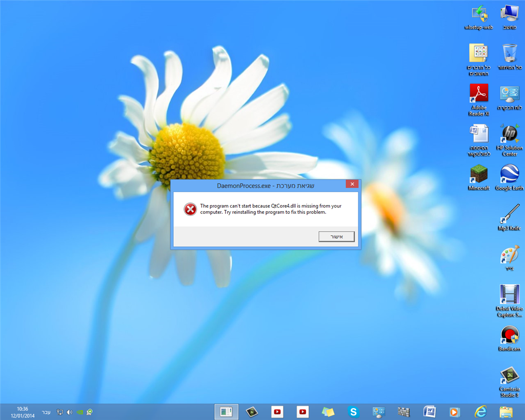Select the הסיסמה לפולטקאר document icon
This screenshot has height=420, width=525.
click(479, 141)
